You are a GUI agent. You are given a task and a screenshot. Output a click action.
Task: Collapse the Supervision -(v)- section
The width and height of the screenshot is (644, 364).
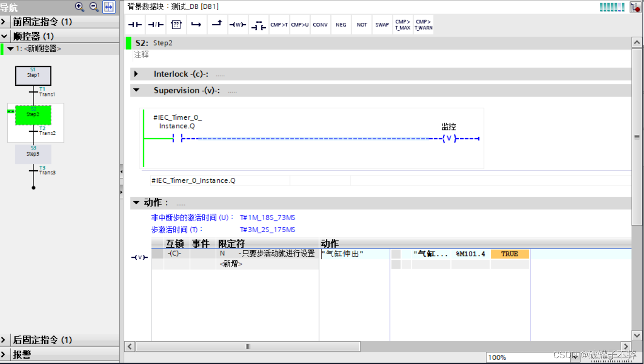[x=136, y=90]
